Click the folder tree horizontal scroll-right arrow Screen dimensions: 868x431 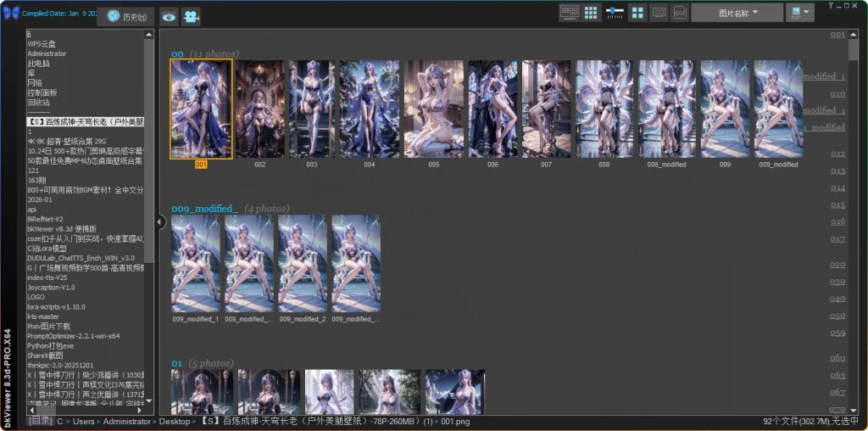(x=139, y=410)
